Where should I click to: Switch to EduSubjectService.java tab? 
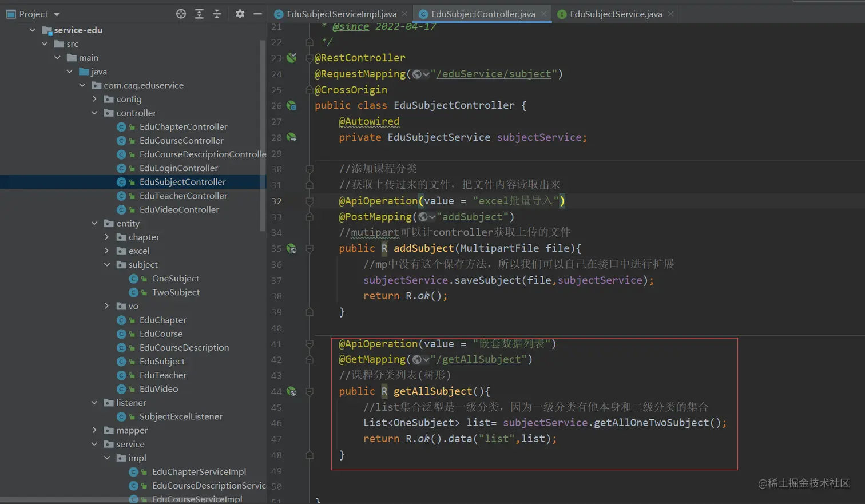[x=616, y=14]
